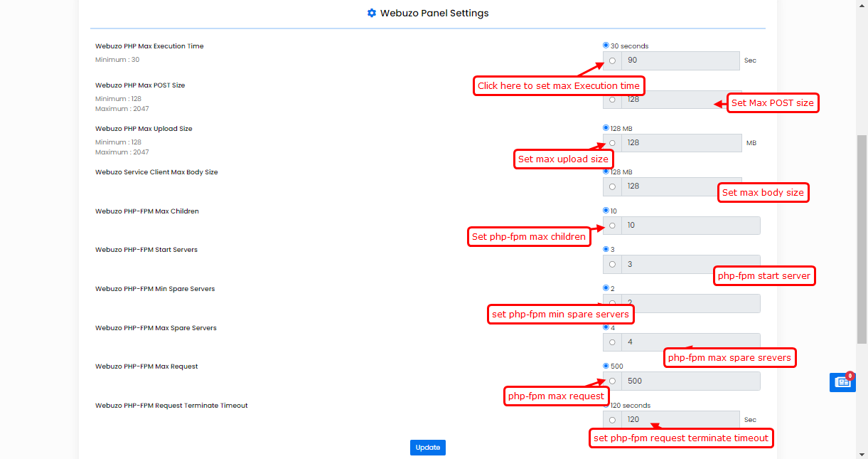Select custom PHP-FPM Start Servers radio button
This screenshot has height=459, width=868.
[612, 265]
